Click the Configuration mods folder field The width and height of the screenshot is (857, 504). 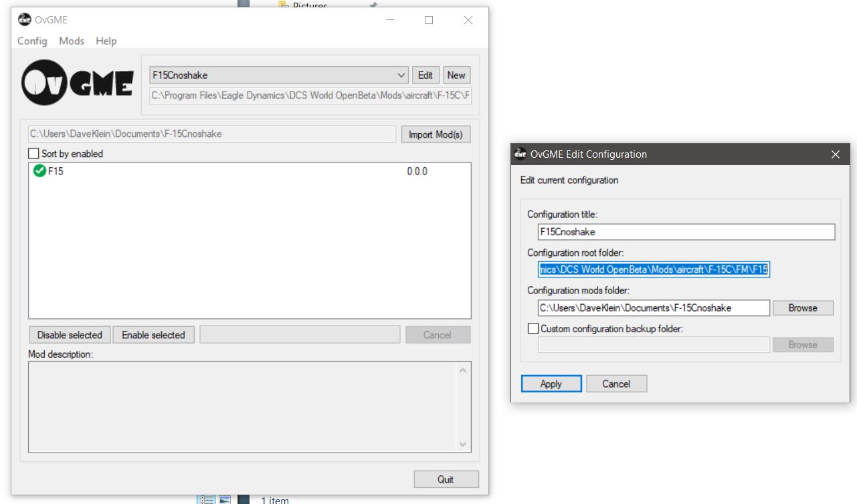click(x=654, y=307)
